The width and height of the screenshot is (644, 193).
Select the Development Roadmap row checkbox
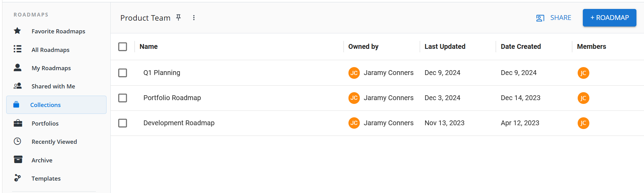point(123,123)
